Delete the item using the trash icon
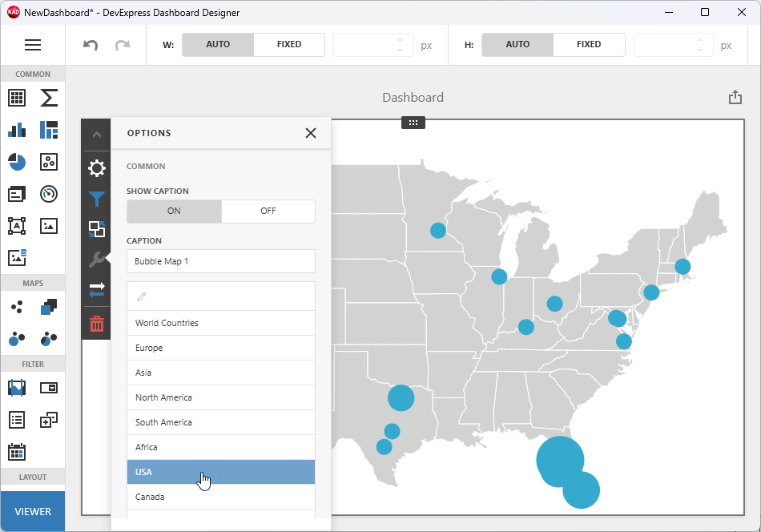Viewport: 761px width, 532px height. pyautogui.click(x=96, y=324)
